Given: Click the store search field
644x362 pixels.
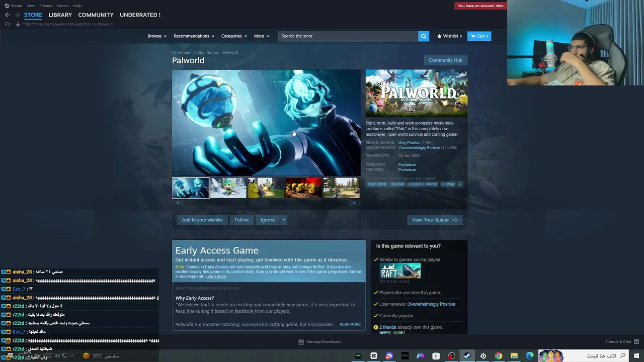Looking at the screenshot, I should (348, 36).
